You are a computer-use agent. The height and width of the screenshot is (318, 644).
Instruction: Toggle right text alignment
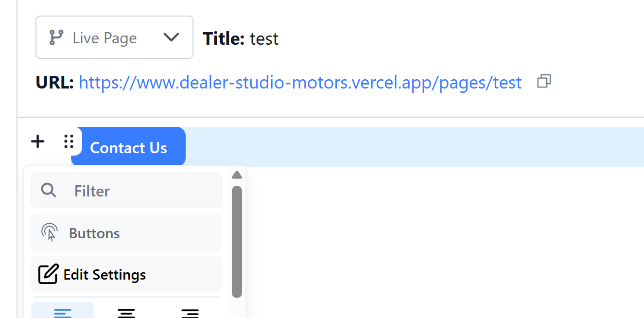point(190,312)
